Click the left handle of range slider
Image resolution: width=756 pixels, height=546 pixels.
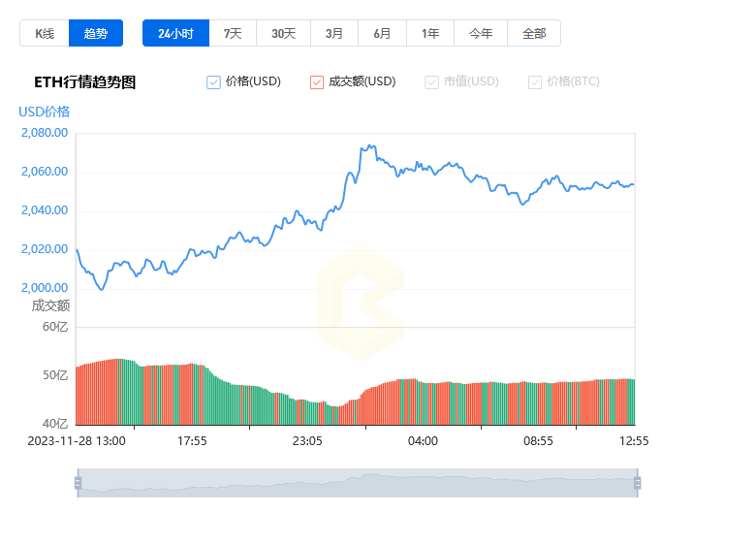(78, 483)
